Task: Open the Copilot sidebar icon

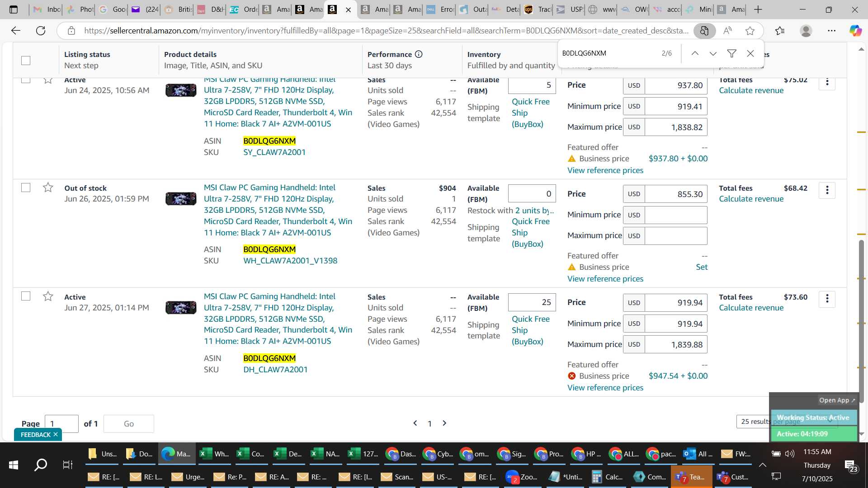Action: pos(855,31)
